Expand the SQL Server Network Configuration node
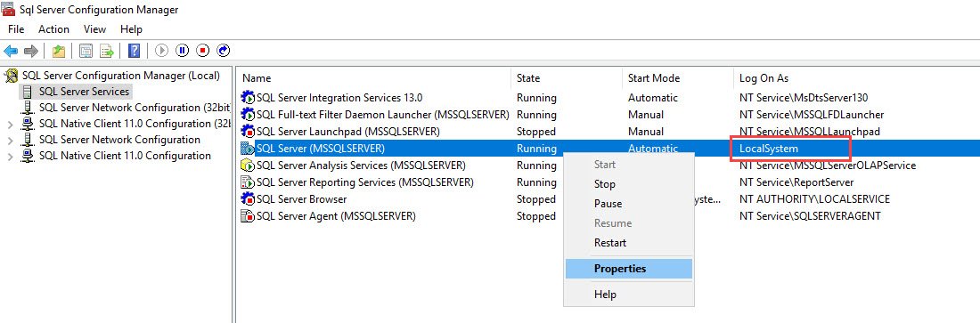Image resolution: width=980 pixels, height=323 pixels. 10,140
